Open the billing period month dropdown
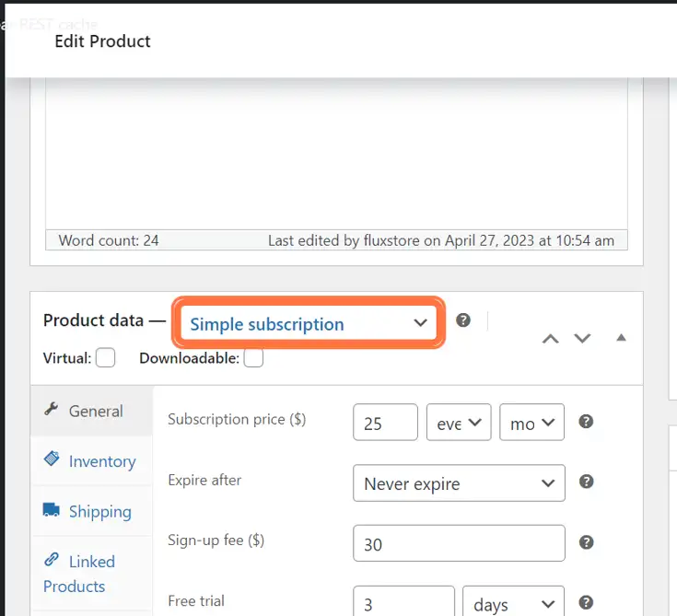Screen dimensions: 677x616 532,423
